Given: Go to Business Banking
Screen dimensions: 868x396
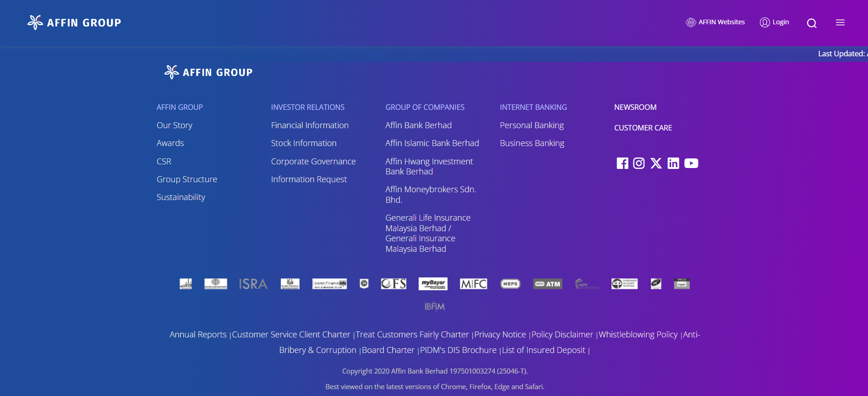Looking at the screenshot, I should (532, 143).
